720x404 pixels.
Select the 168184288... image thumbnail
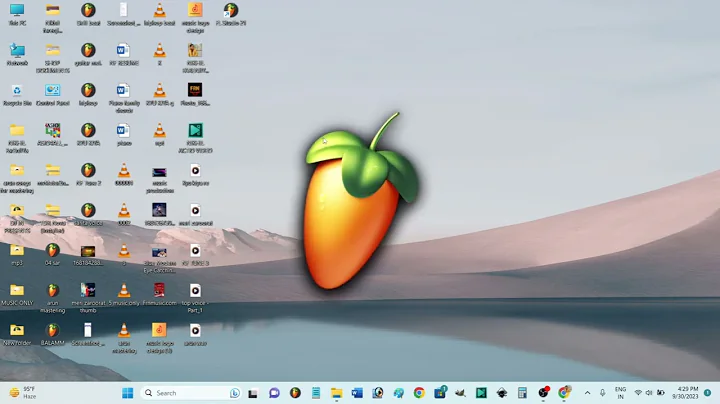click(88, 255)
